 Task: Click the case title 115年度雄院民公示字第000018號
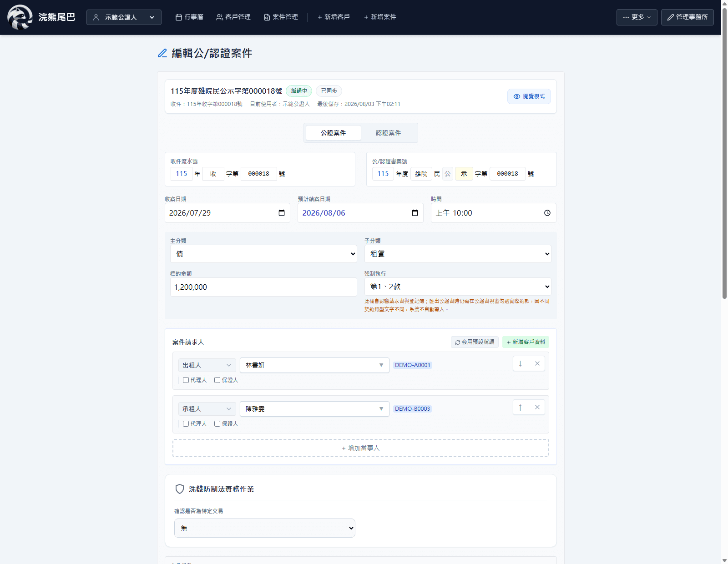coord(226,91)
